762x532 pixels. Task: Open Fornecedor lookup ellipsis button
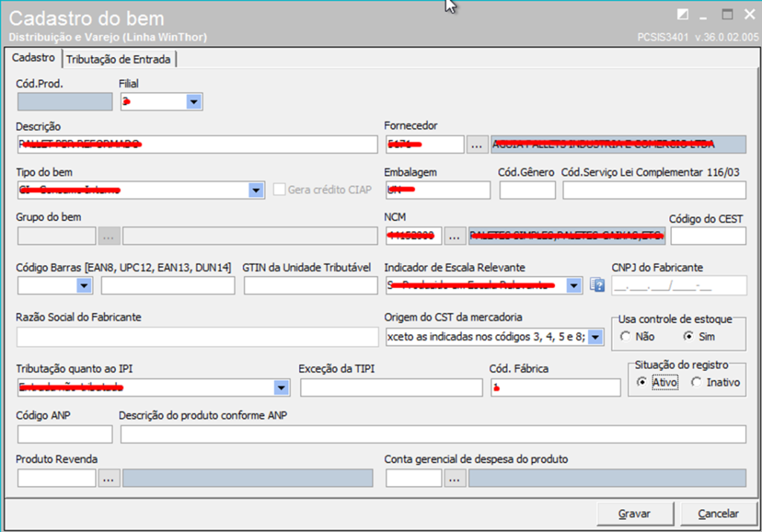(x=476, y=145)
